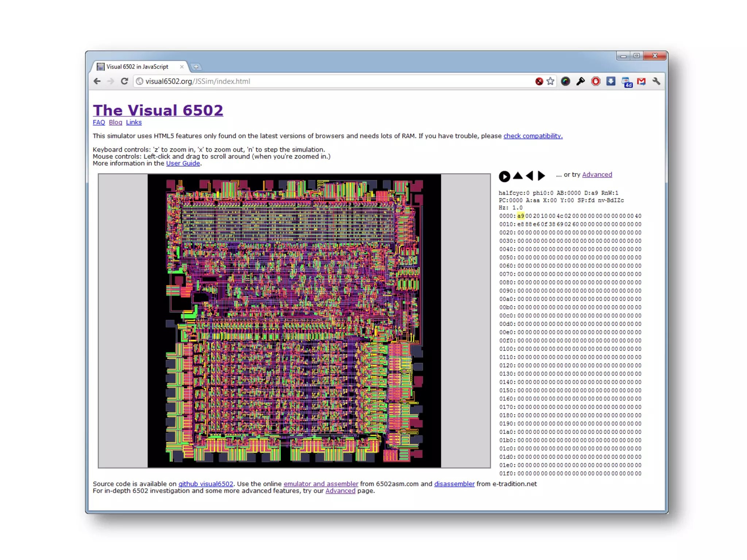
Task: Click the blocked plugin red icon in address bar
Action: pyautogui.click(x=539, y=81)
